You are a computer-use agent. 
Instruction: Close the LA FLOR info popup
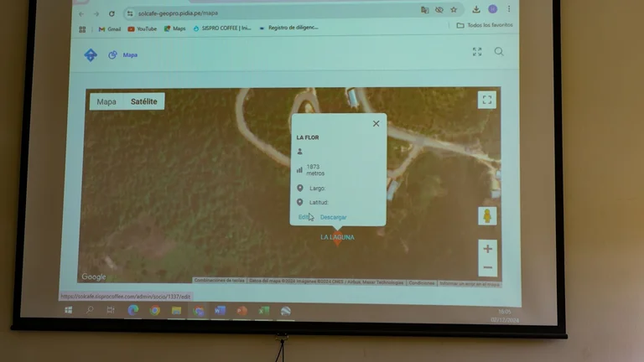pyautogui.click(x=376, y=123)
